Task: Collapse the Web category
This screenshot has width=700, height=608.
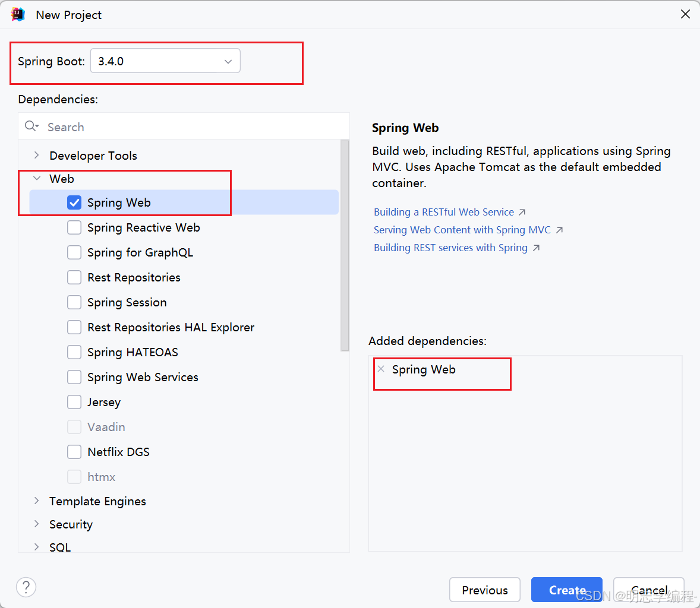Action: coord(37,178)
